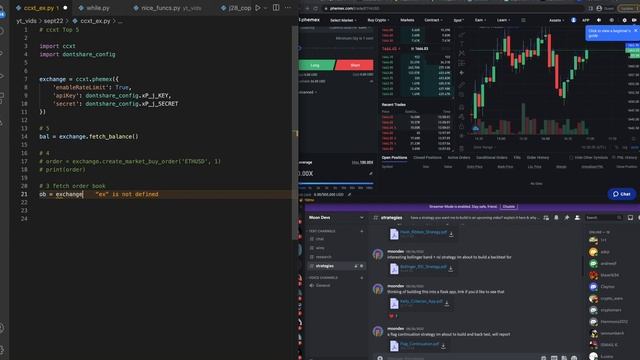The height and width of the screenshot is (360, 640).
Task: Open the Assets dropdown in Phemex
Action: 556,20
